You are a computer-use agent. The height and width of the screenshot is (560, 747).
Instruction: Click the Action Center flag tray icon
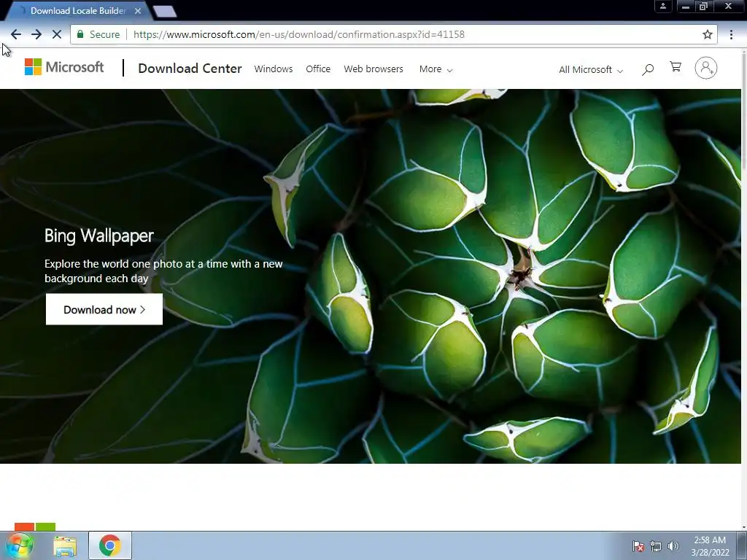[x=638, y=546]
